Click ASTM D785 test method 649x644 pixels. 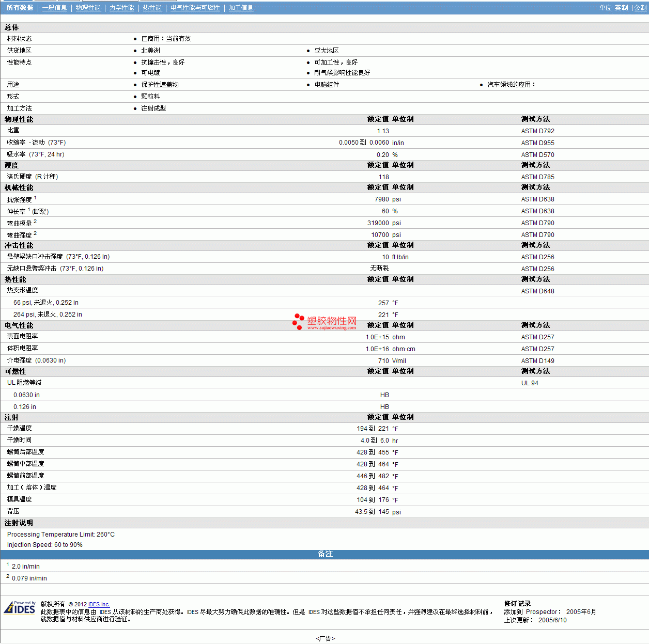point(537,177)
